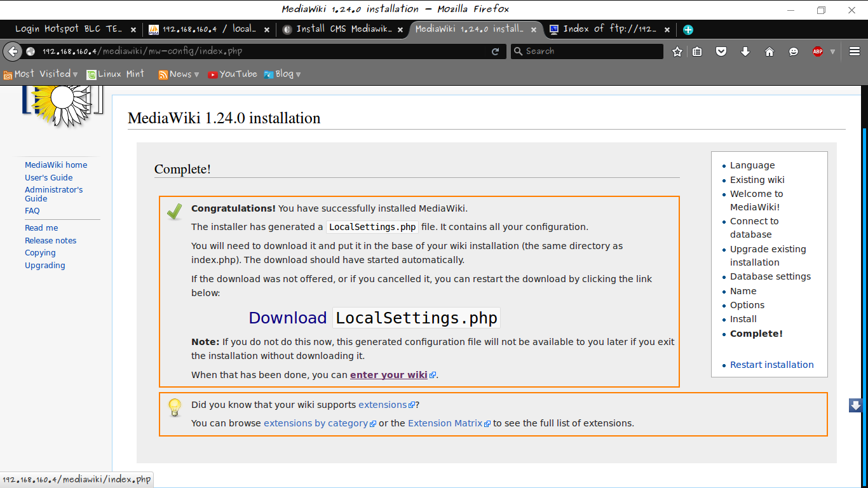This screenshot has width=868, height=488.
Task: Download the LocalSettings.php file
Action: (287, 318)
